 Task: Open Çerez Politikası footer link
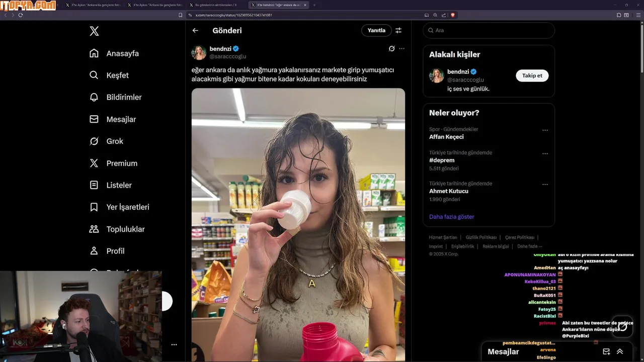click(520, 237)
